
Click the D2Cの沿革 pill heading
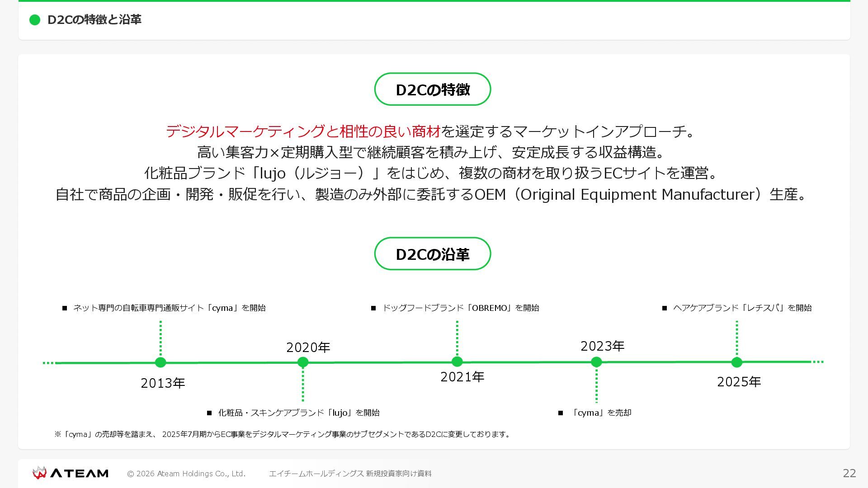click(433, 254)
